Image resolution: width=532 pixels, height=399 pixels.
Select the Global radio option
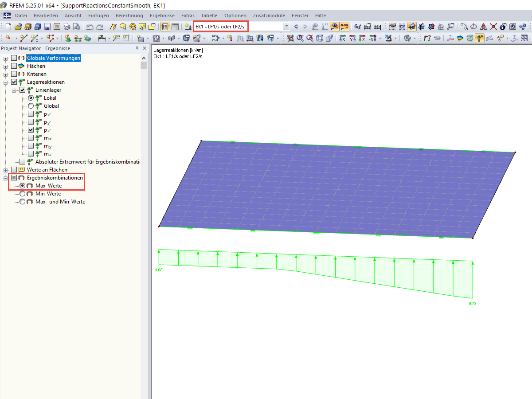31,106
